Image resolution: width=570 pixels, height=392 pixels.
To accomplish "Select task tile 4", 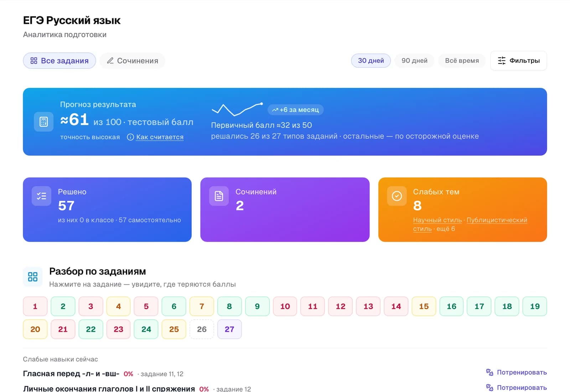I will coord(119,306).
